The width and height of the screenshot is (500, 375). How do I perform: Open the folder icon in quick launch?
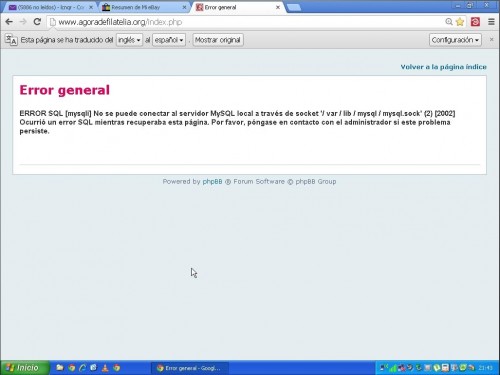[x=60, y=368]
